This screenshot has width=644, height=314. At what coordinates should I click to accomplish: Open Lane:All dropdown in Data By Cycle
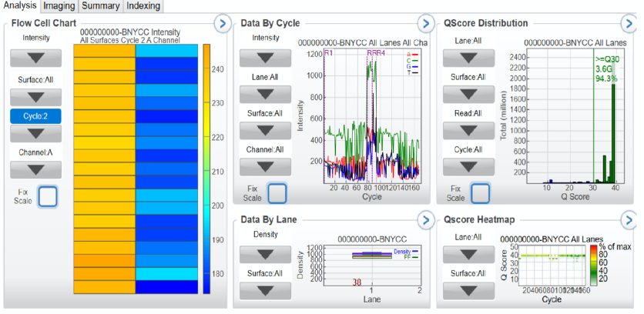tap(265, 95)
